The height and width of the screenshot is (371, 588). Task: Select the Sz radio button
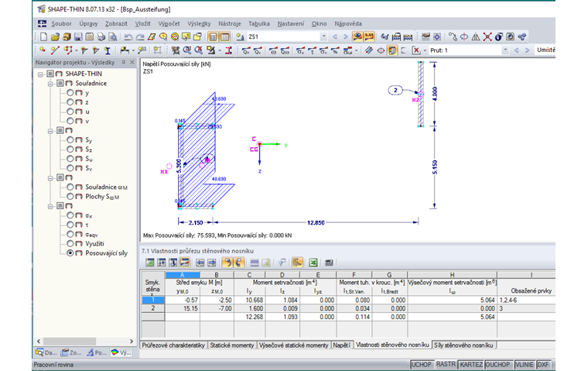[x=70, y=149]
